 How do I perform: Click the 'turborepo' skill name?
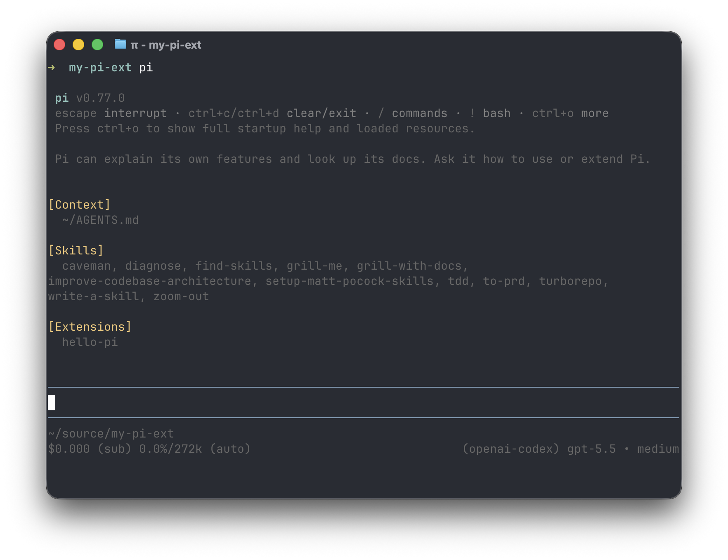coord(570,281)
